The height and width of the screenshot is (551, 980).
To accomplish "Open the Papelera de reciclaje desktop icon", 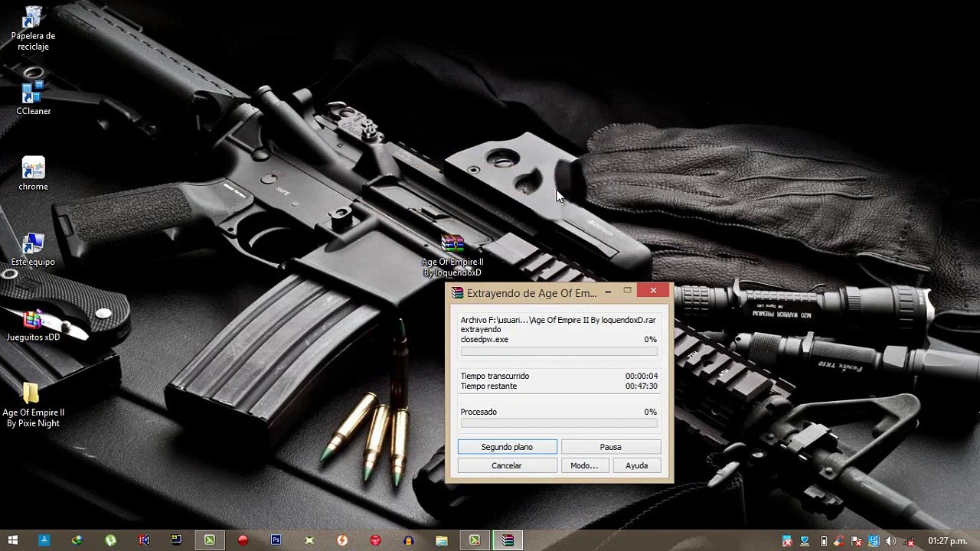I will tap(33, 28).
